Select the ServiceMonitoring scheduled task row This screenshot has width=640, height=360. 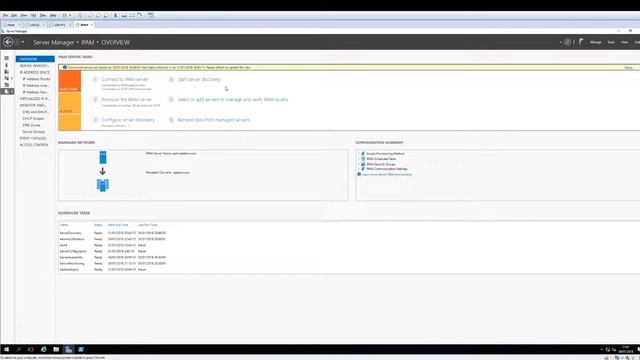(x=113, y=264)
